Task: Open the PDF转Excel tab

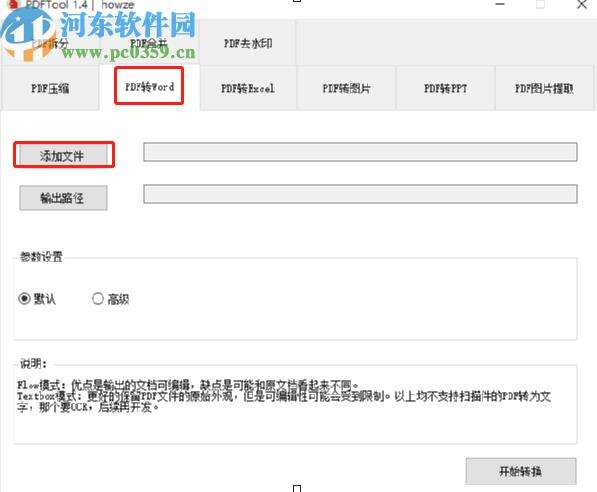Action: tap(248, 88)
